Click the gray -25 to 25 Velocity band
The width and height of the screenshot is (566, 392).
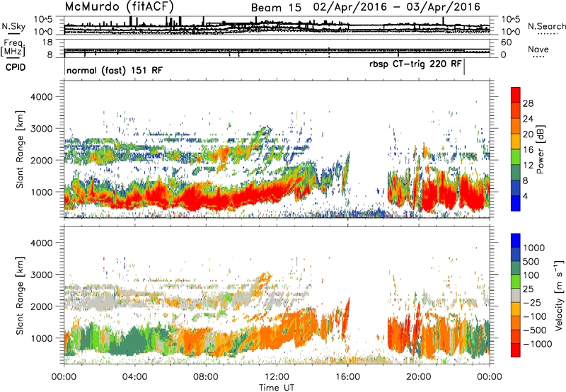(x=516, y=295)
